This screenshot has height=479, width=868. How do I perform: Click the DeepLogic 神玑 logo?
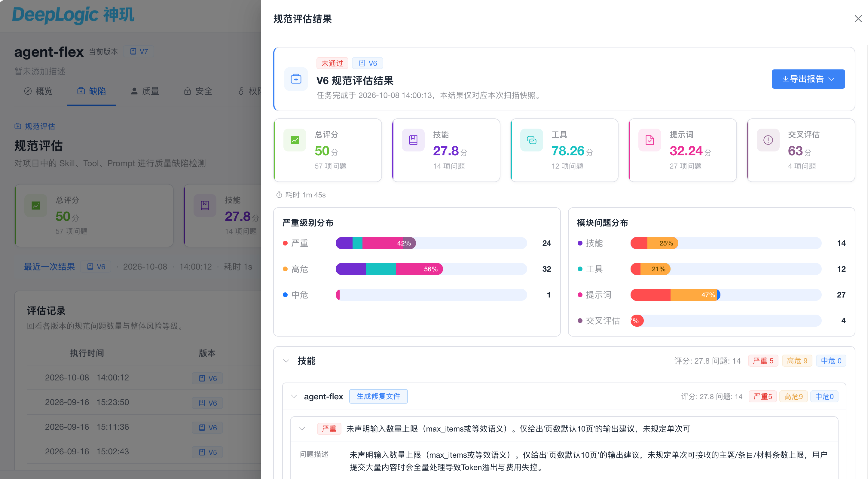tap(73, 15)
